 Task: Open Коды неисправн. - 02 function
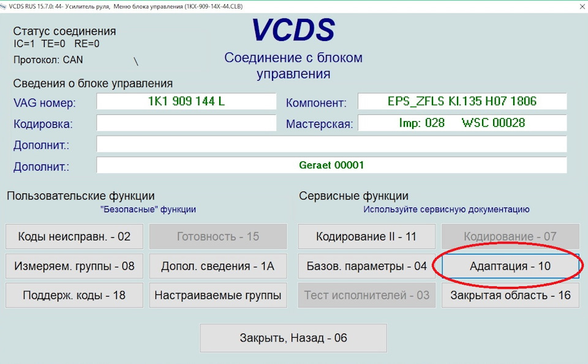click(74, 237)
